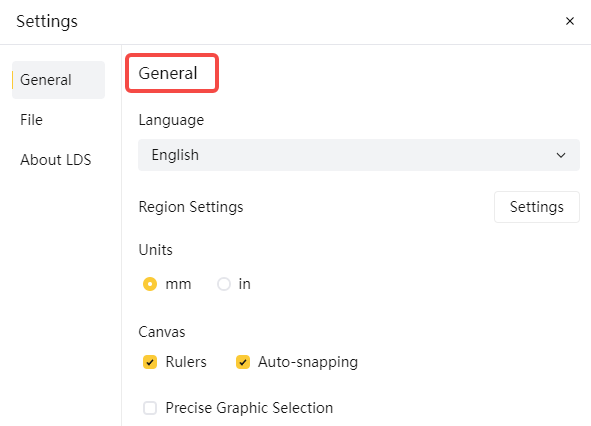Click the highlighted General heading
The height and width of the screenshot is (426, 591).
pos(168,73)
